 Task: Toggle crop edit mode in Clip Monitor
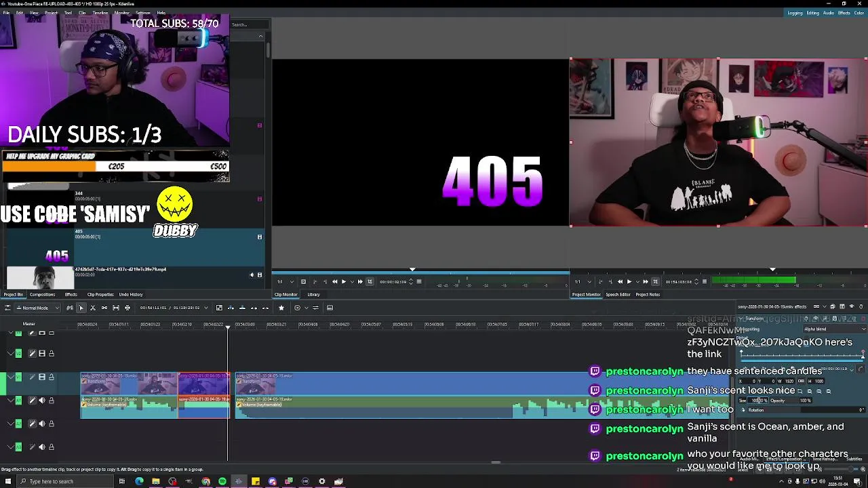(370, 281)
